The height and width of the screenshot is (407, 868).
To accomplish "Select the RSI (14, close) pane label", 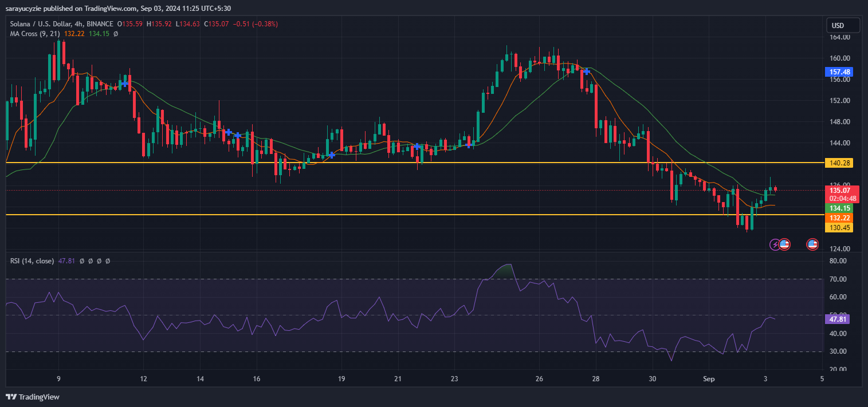I will pos(32,260).
